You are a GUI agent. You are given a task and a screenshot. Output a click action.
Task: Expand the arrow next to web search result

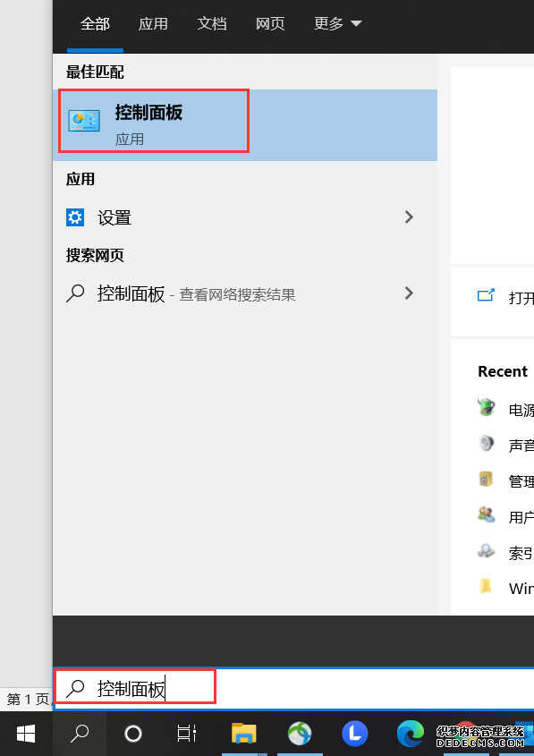pos(409,293)
